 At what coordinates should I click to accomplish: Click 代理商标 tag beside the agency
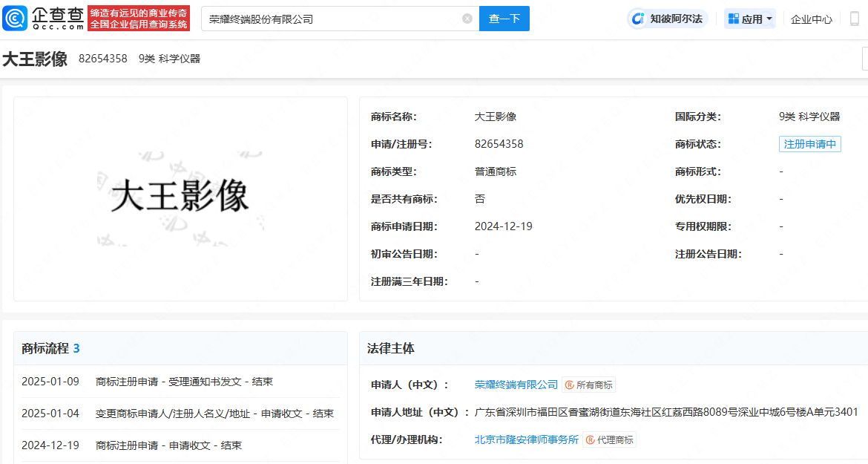coord(610,440)
